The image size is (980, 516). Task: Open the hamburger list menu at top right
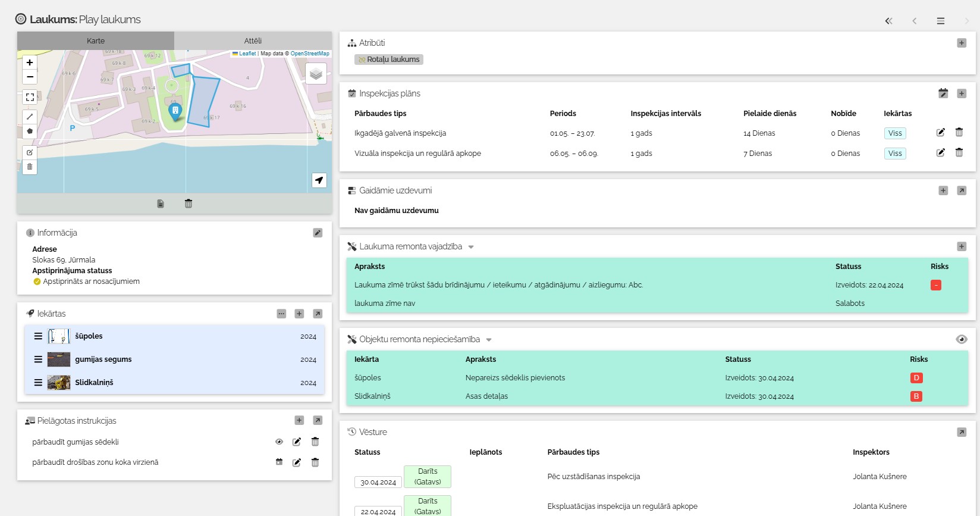pos(941,21)
